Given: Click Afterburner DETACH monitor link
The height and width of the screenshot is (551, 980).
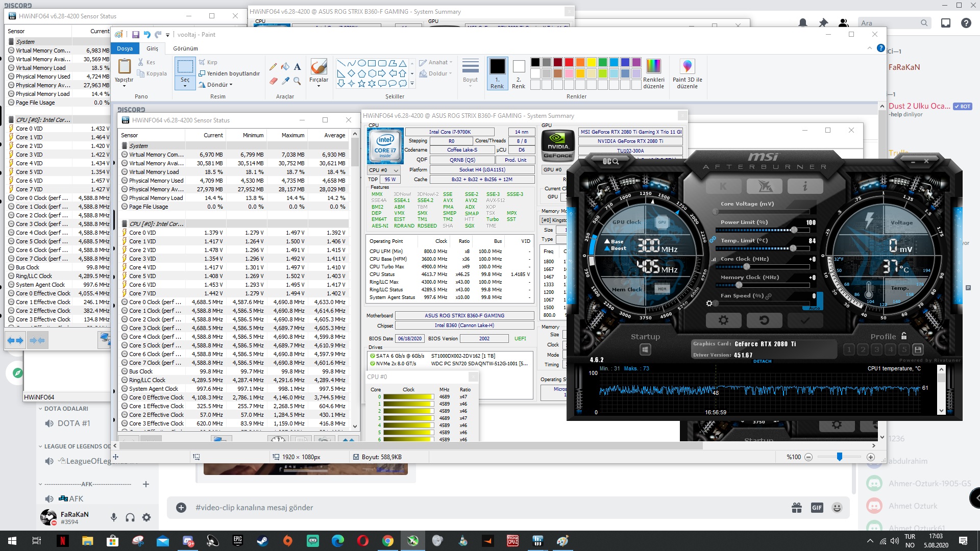Looking at the screenshot, I should 762,361.
